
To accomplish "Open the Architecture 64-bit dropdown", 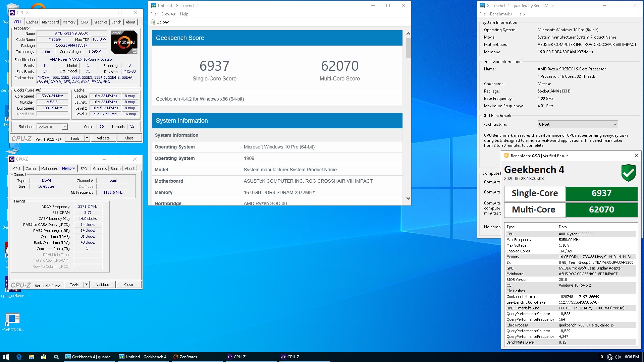I will tap(578, 124).
